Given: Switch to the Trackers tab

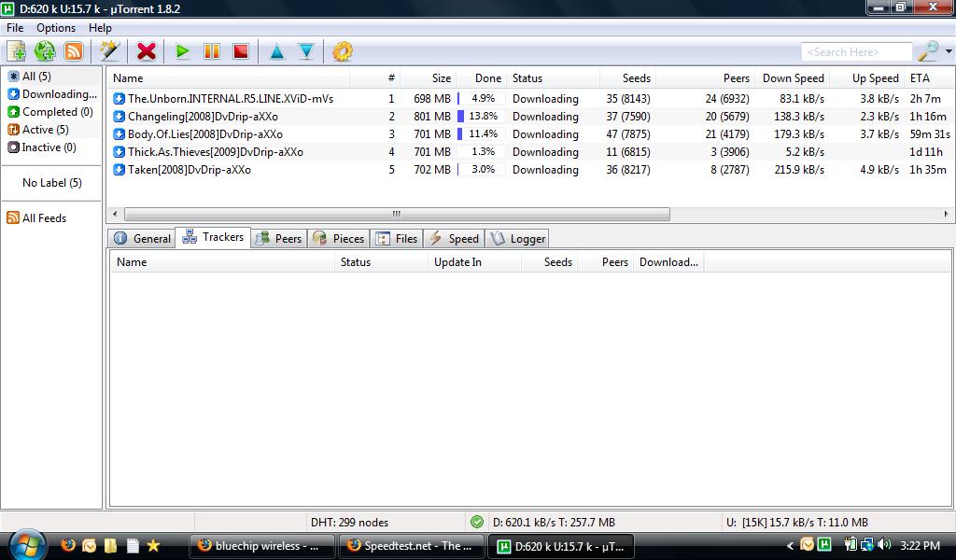Looking at the screenshot, I should coord(214,237).
